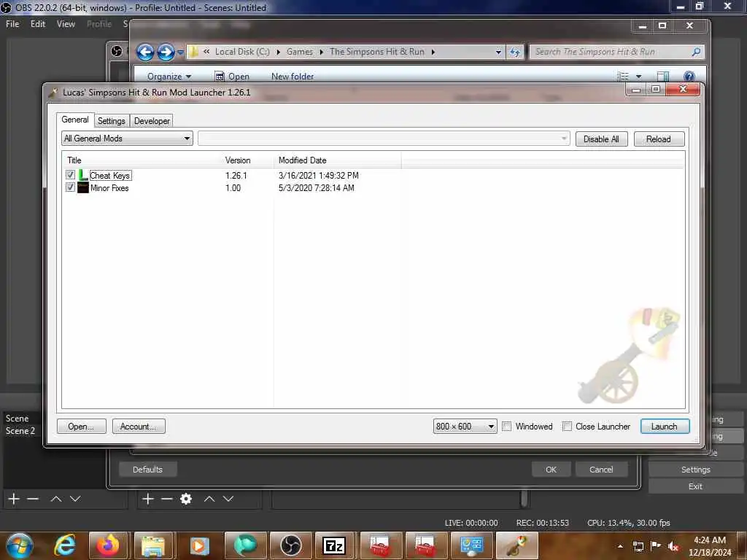Click the Explorer refresh icon
This screenshot has height=560, width=747.
pos(514,52)
